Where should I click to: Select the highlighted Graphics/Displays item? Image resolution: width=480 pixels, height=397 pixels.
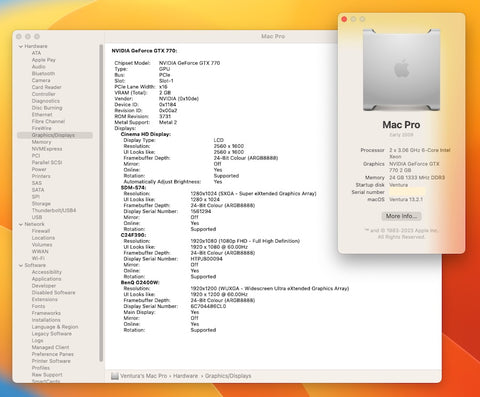pos(55,135)
